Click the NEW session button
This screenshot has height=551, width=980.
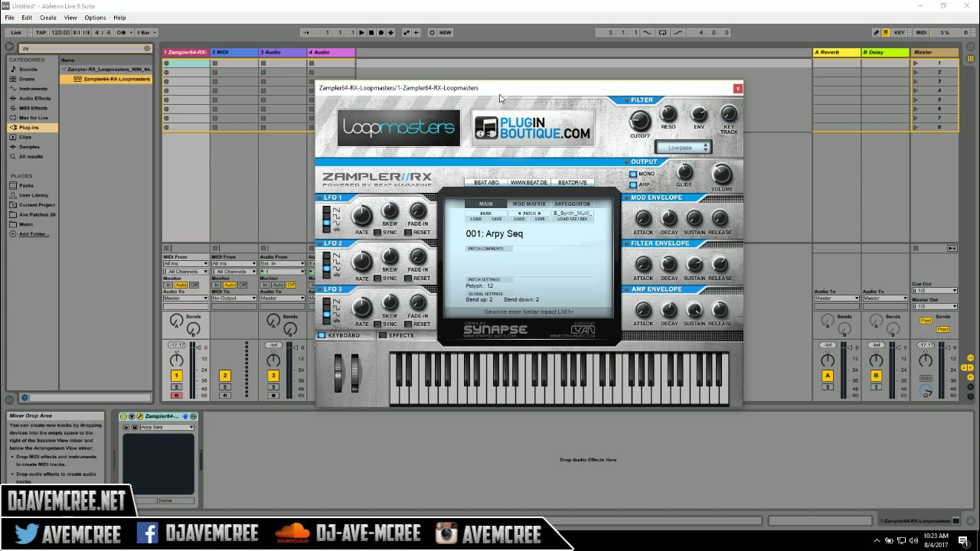point(445,33)
